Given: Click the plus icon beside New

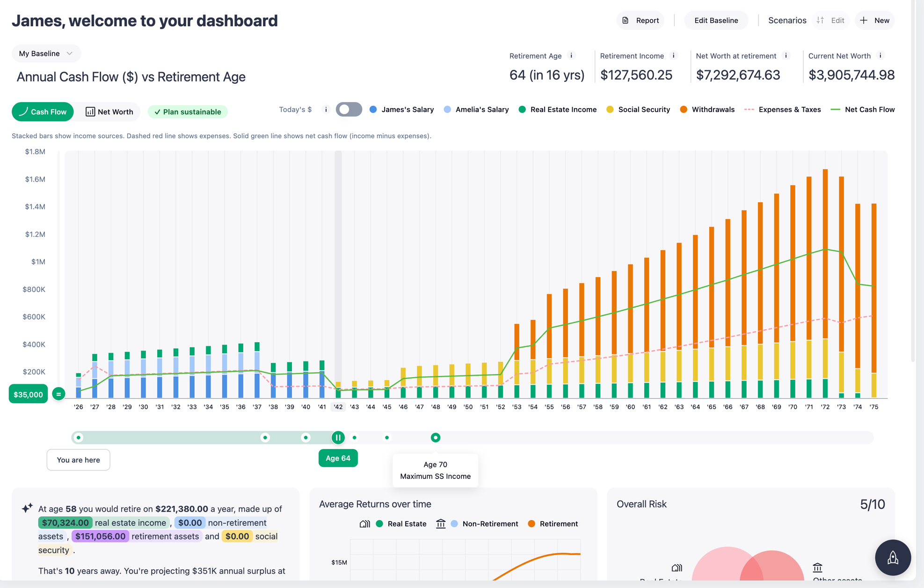Looking at the screenshot, I should pyautogui.click(x=864, y=21).
